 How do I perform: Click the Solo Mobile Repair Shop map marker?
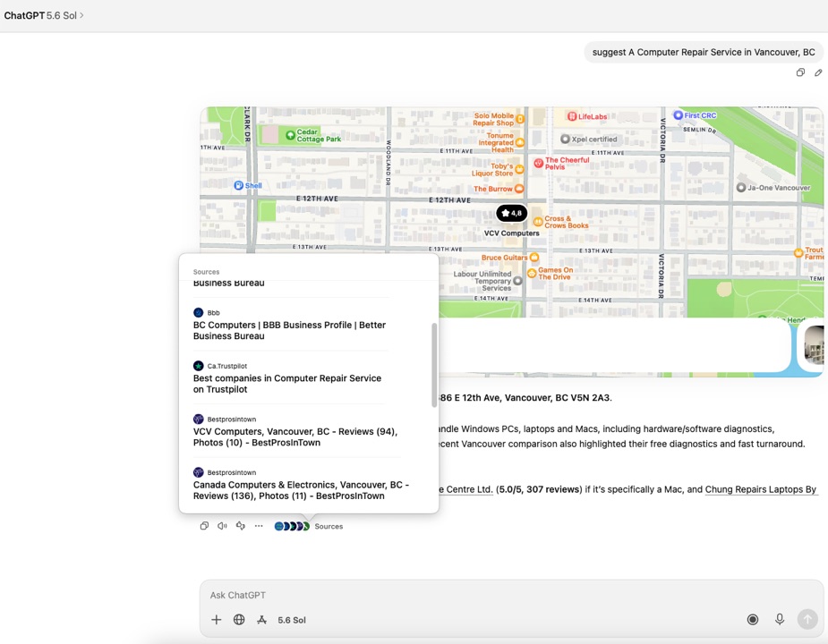[x=520, y=119]
